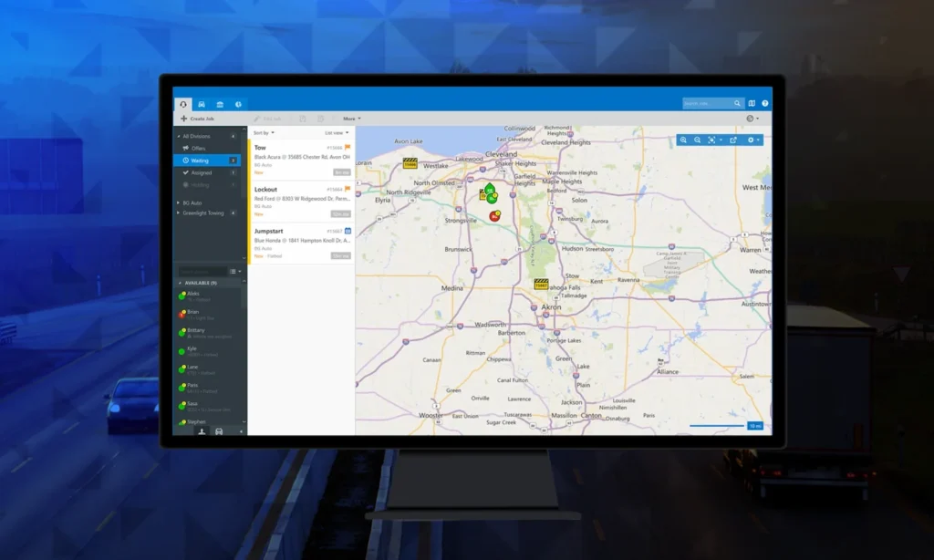
Task: Click Brian's red status indicator dot
Action: click(182, 314)
